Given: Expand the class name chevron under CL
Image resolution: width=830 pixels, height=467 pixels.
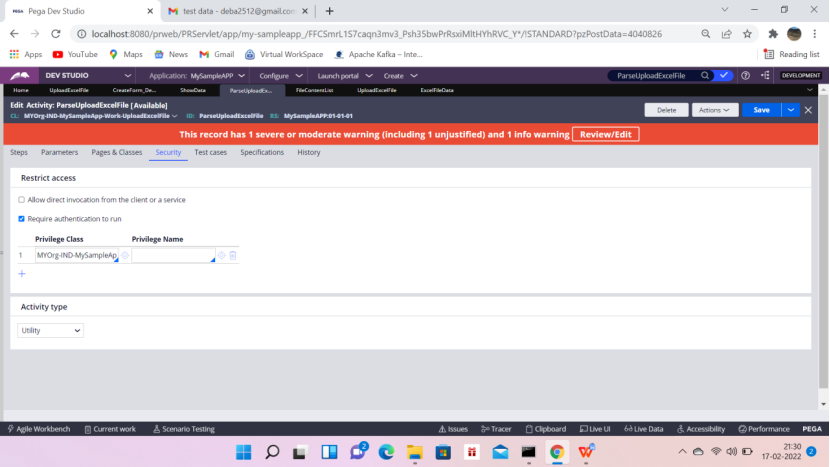Looking at the screenshot, I should (x=175, y=116).
